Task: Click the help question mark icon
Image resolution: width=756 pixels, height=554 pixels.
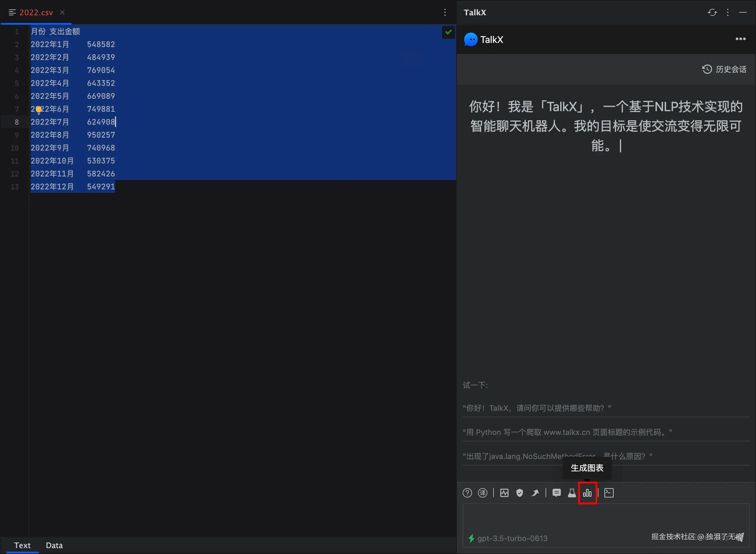Action: coord(467,493)
